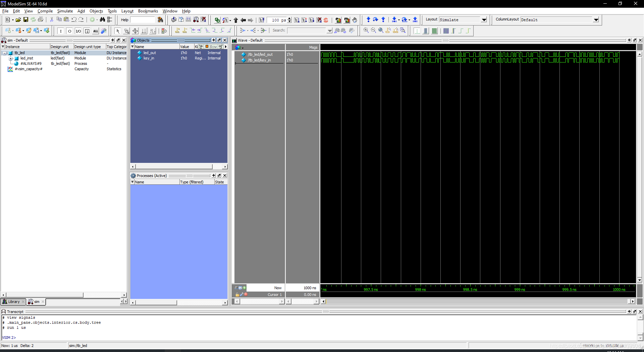
Task: Click the Top Category column header
Action: coord(116,47)
